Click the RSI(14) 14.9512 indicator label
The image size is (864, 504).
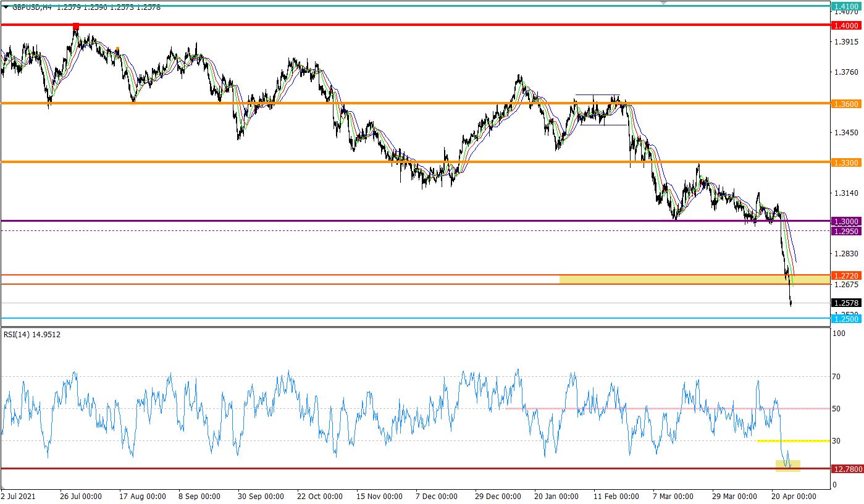tap(31, 334)
